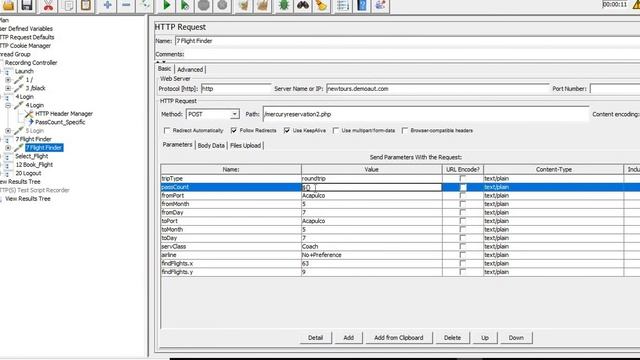Click the Start No Pauses icon
The width and height of the screenshot is (640, 360).
click(185, 5)
